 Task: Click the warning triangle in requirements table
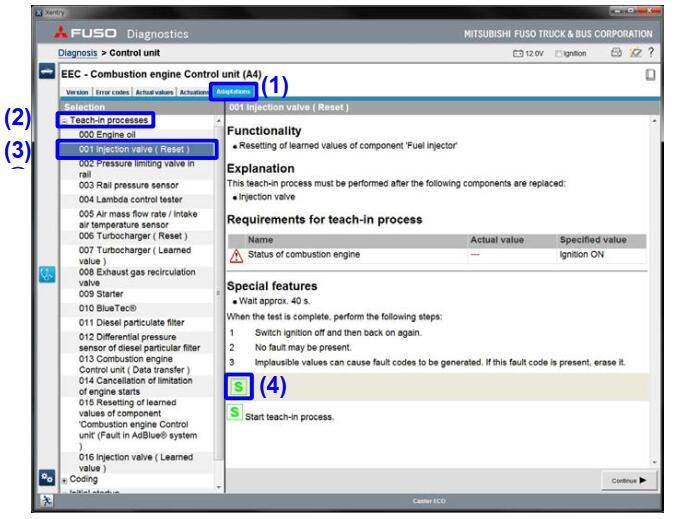click(236, 256)
